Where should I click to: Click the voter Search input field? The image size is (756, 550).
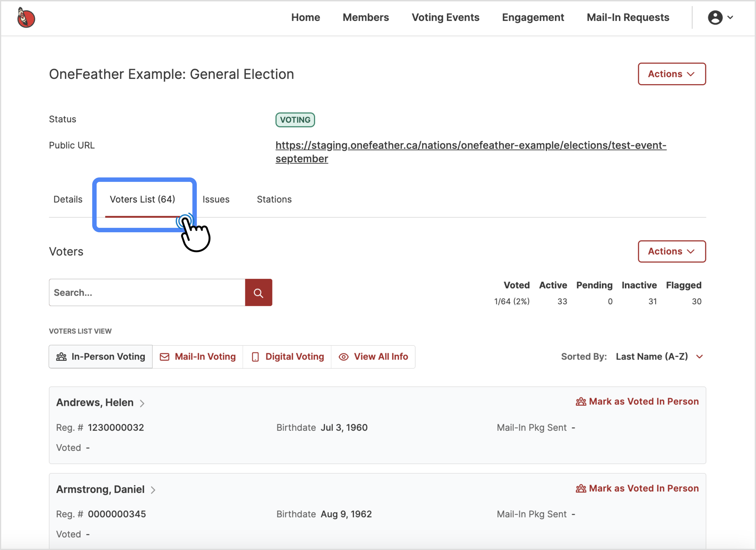coord(147,292)
